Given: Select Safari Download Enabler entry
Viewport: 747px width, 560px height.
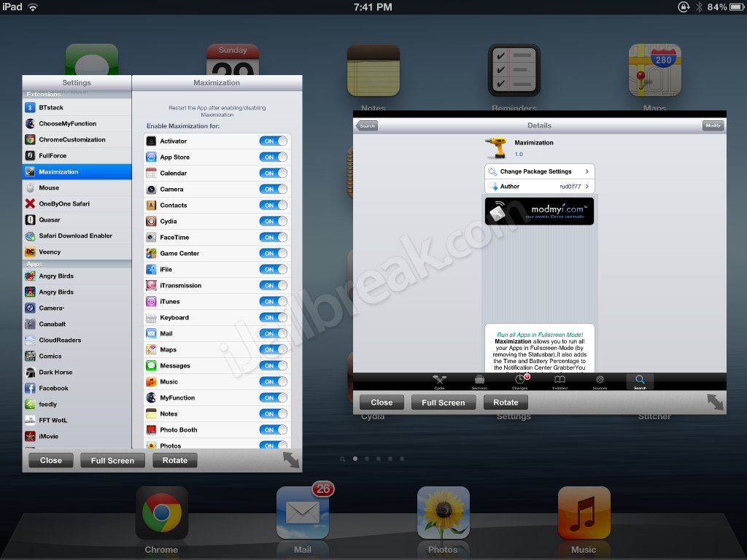Looking at the screenshot, I should 77,236.
